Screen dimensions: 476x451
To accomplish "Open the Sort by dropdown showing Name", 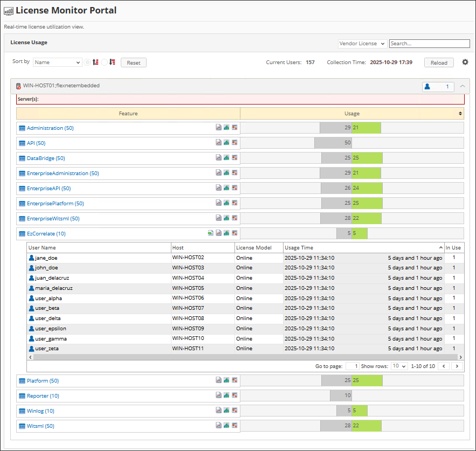I will [x=57, y=62].
